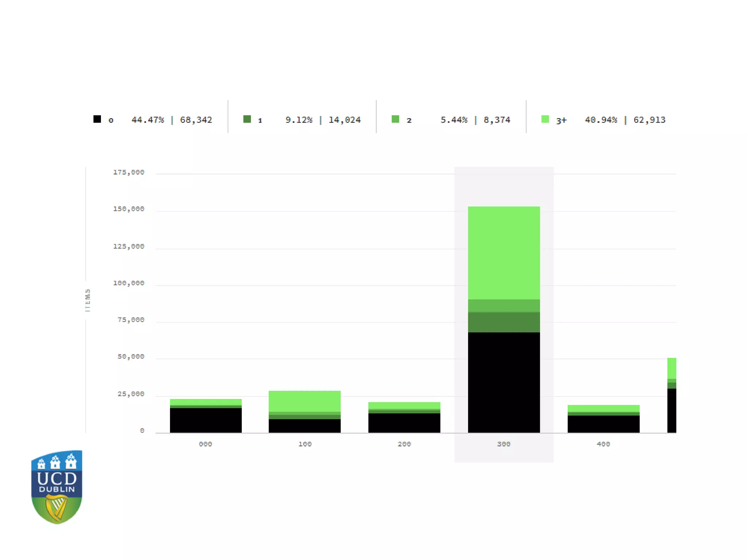The width and height of the screenshot is (747, 560).
Task: Click the black segment of bar 000
Action: [x=206, y=420]
